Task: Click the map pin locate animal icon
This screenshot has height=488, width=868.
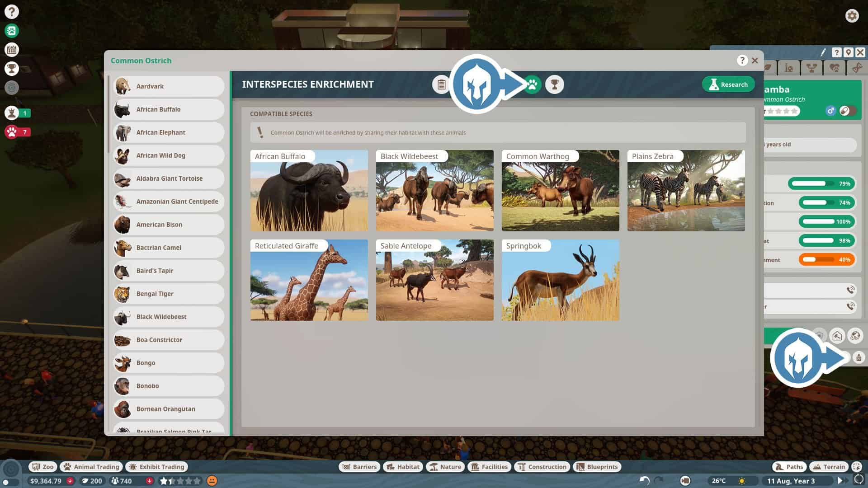Action: click(x=849, y=52)
